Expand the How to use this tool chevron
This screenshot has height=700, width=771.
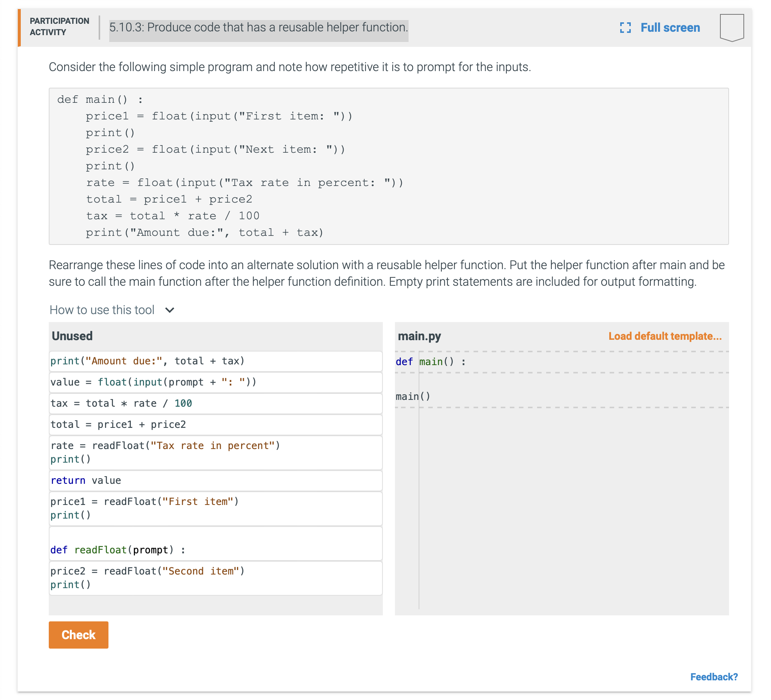click(x=170, y=310)
